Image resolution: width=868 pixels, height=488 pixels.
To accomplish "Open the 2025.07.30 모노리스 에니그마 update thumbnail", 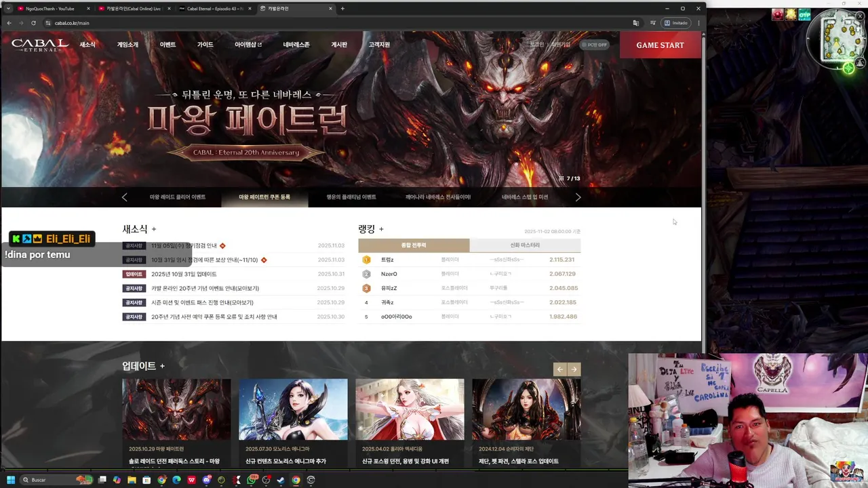I will [293, 409].
